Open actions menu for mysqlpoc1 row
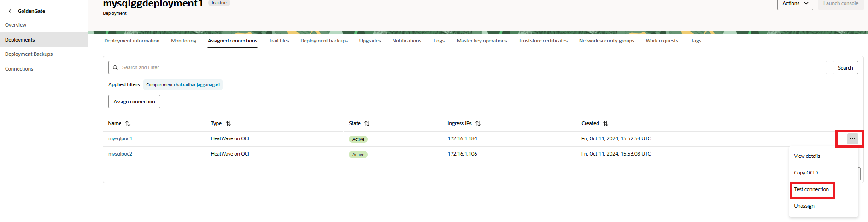Viewport: 868px width, 222px height. tap(852, 139)
